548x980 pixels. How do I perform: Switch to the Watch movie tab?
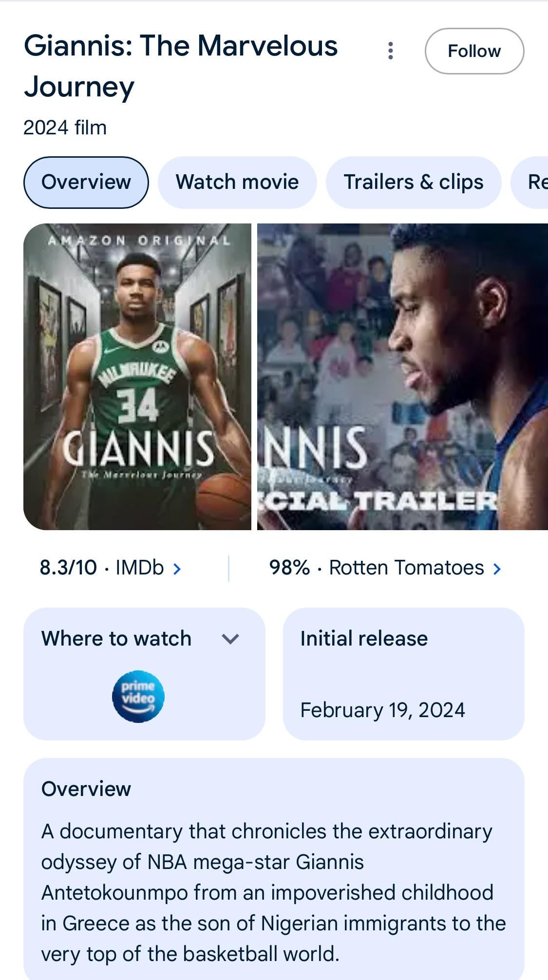(x=237, y=182)
